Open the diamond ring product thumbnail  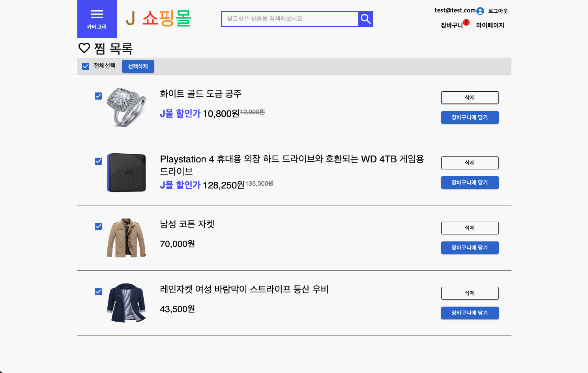(126, 107)
